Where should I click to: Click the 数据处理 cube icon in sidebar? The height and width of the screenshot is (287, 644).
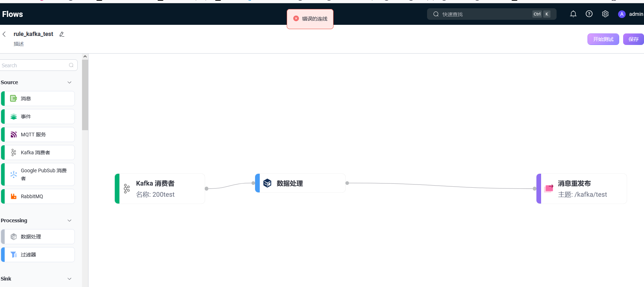(14, 237)
